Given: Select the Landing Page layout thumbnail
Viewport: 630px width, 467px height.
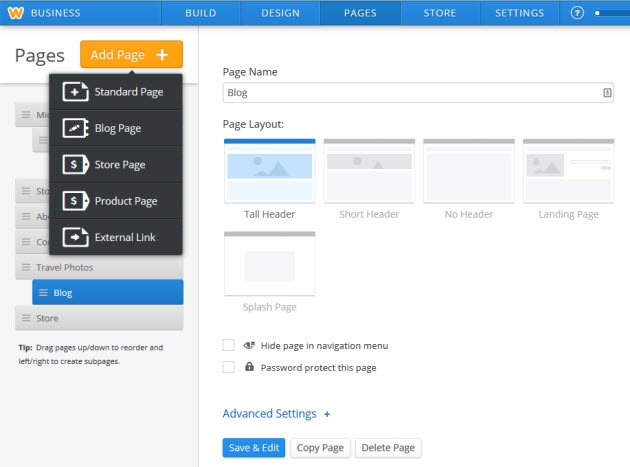Looking at the screenshot, I should [x=569, y=171].
